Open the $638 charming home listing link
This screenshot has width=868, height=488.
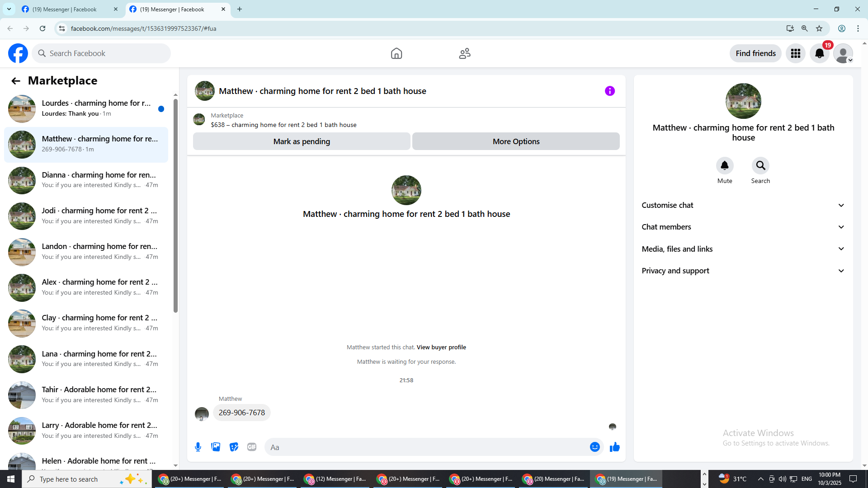pos(283,125)
